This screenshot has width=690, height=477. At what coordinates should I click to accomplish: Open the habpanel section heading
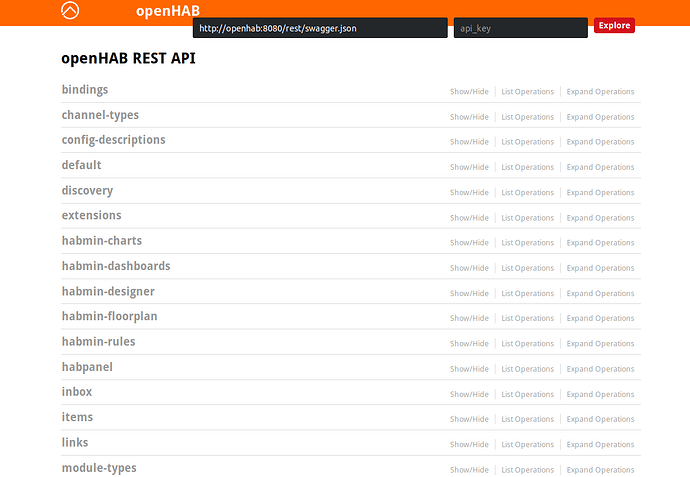87,367
